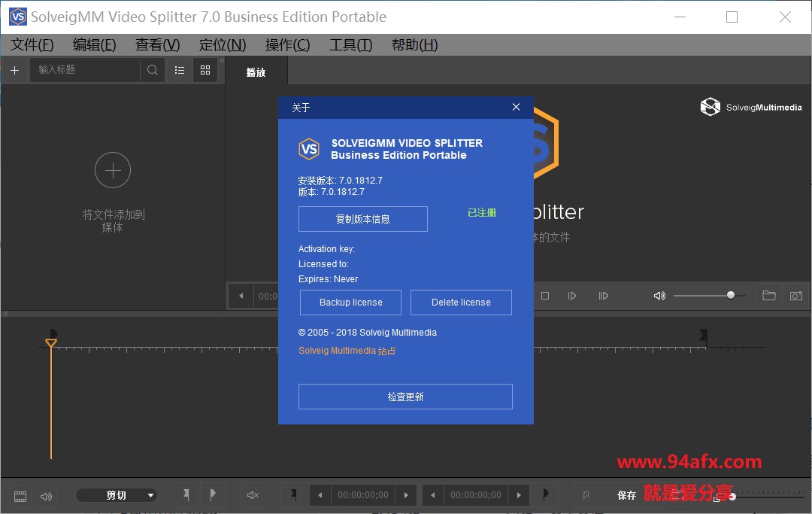Open the 文件(F) menu
The height and width of the screenshot is (514, 812).
pos(32,45)
